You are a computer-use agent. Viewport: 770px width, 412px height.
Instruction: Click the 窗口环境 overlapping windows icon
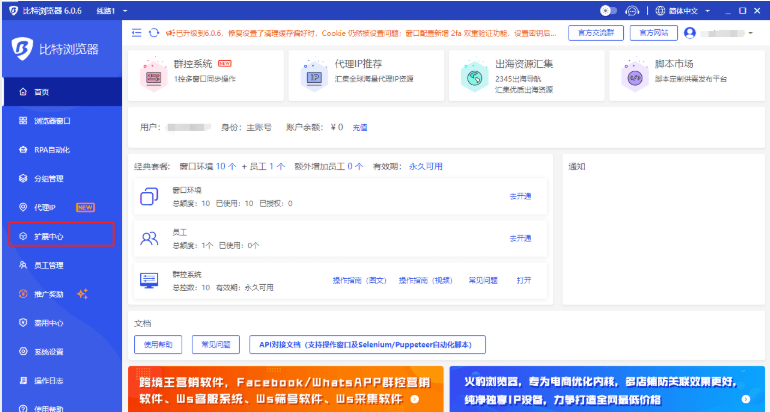149,196
